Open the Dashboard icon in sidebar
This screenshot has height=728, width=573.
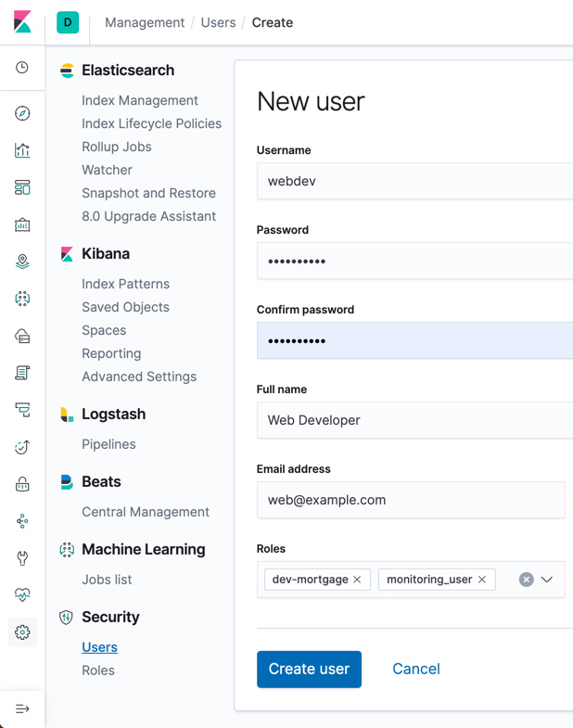22,187
